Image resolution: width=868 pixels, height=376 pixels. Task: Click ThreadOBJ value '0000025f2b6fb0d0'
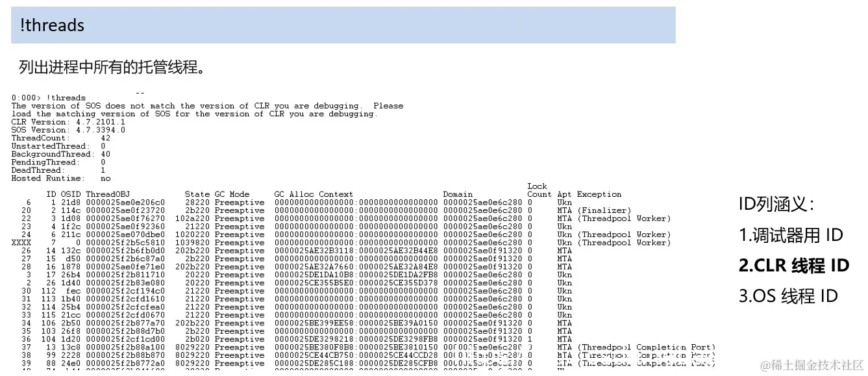[125, 251]
